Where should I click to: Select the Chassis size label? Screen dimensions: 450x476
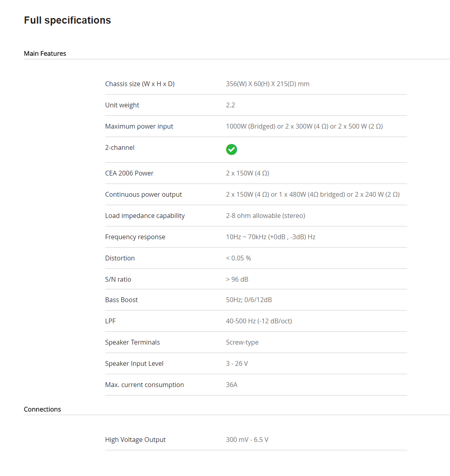tap(140, 84)
